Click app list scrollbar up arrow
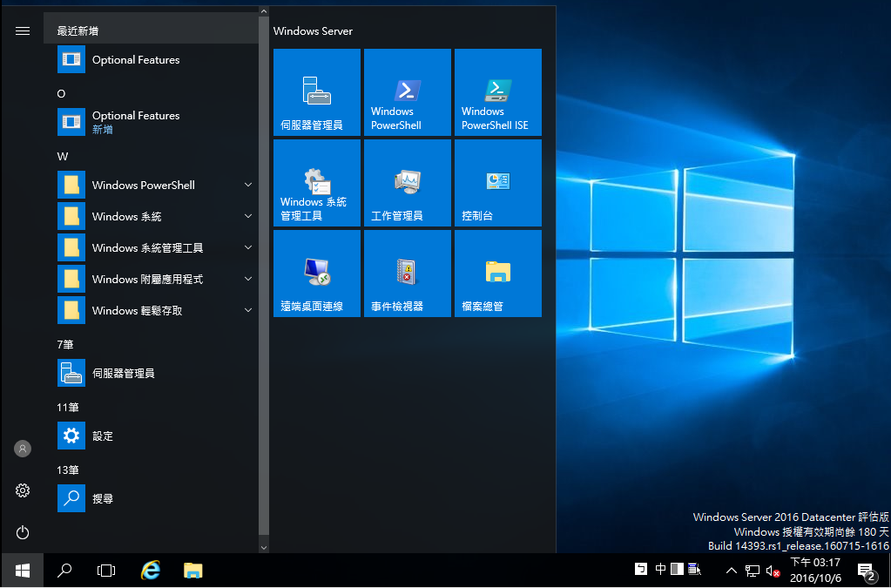The height and width of the screenshot is (588, 891). [x=264, y=10]
